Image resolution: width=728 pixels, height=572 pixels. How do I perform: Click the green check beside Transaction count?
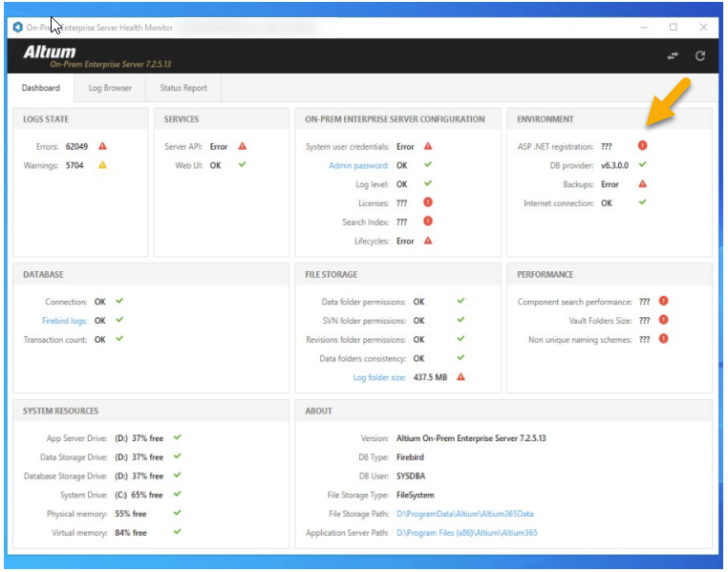pos(119,339)
